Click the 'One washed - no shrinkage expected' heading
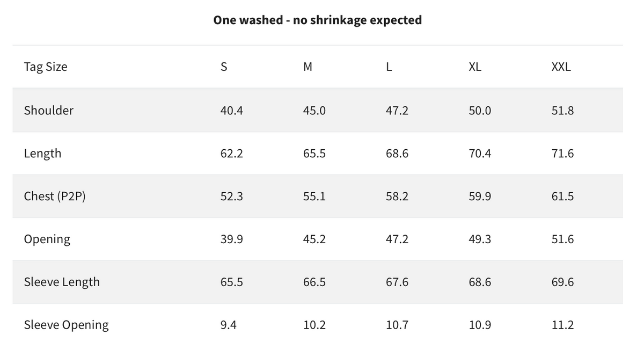 [x=317, y=20]
